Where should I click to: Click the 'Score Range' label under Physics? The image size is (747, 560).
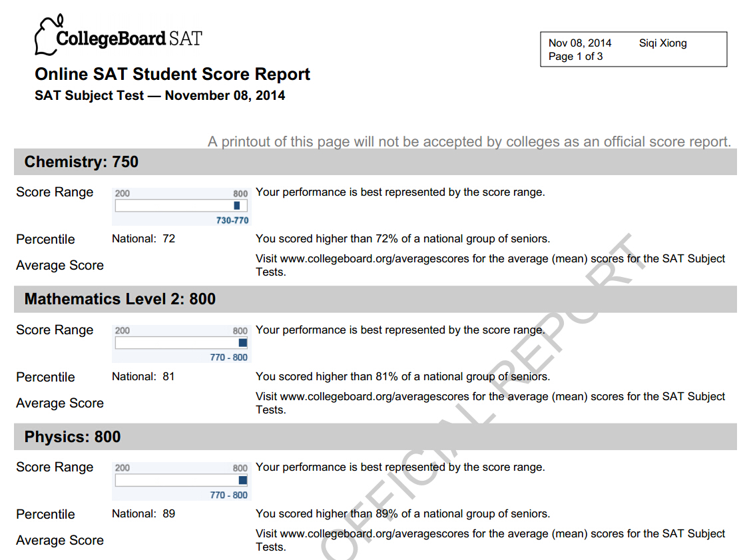[x=55, y=467]
